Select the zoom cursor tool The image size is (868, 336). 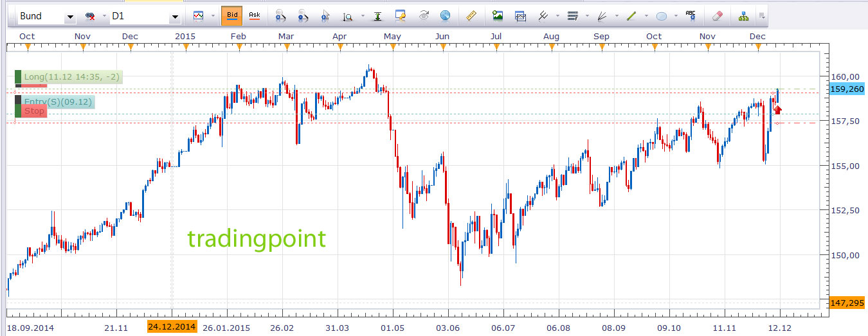point(325,16)
